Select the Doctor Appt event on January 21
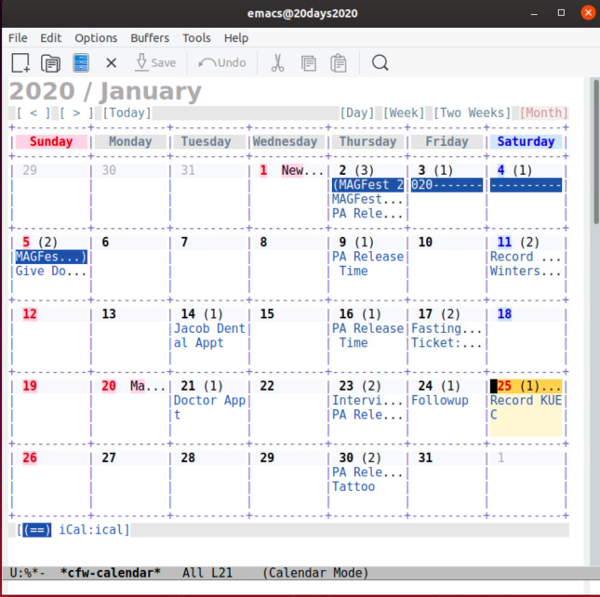 tap(209, 401)
